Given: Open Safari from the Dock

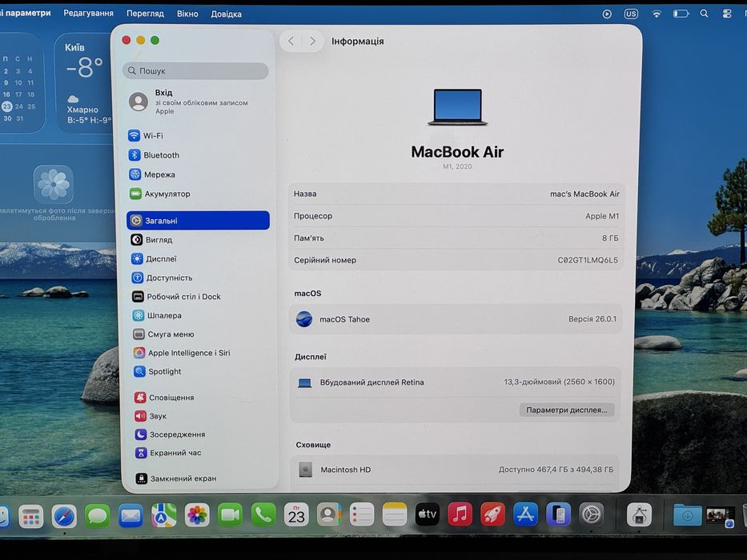Looking at the screenshot, I should point(64,516).
